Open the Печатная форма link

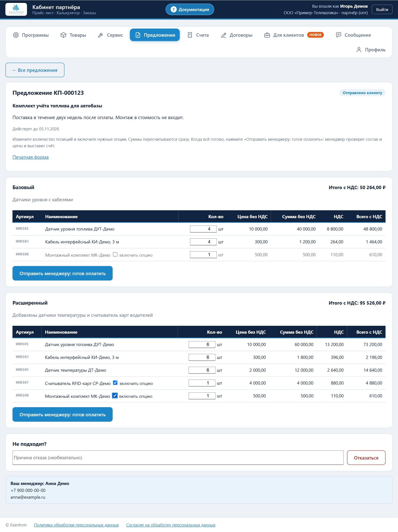click(31, 157)
